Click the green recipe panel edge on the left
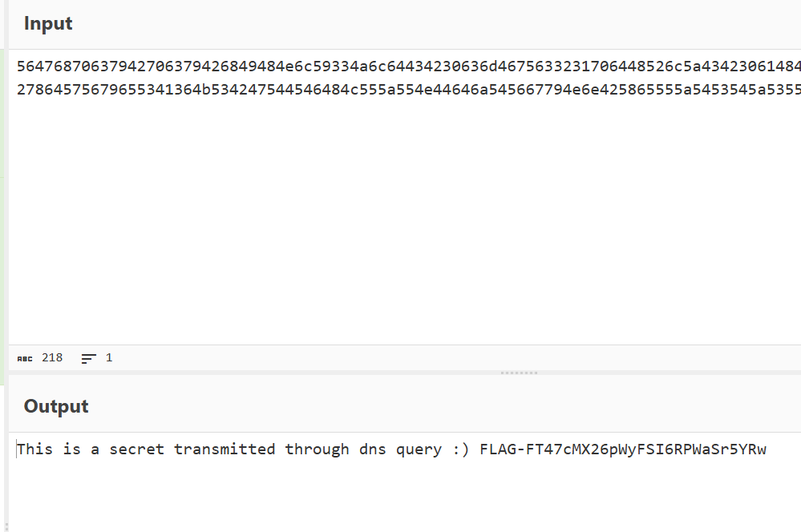Viewport: 801px width, 532px height. click(x=2, y=112)
